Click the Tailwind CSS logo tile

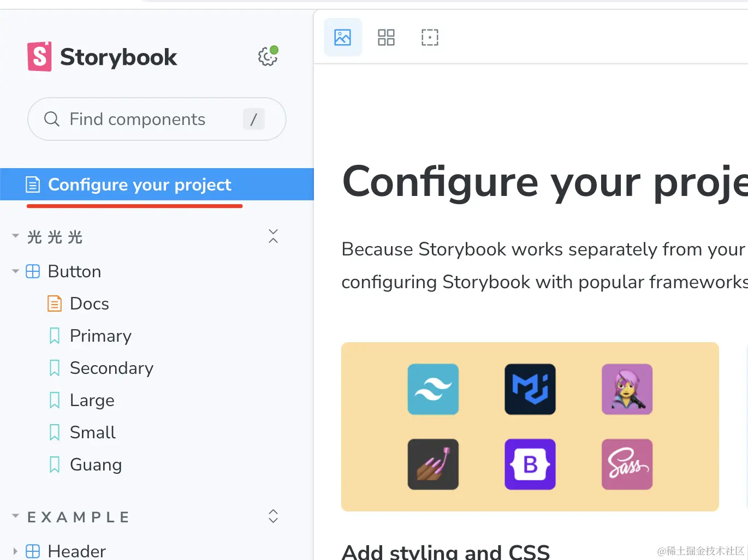coord(433,389)
